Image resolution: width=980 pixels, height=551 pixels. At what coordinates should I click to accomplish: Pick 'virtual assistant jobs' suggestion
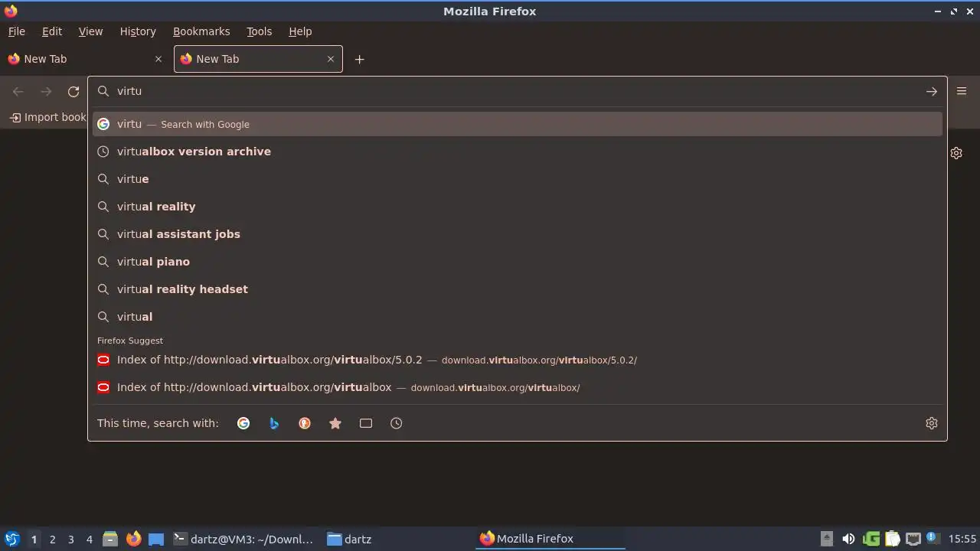[518, 234]
